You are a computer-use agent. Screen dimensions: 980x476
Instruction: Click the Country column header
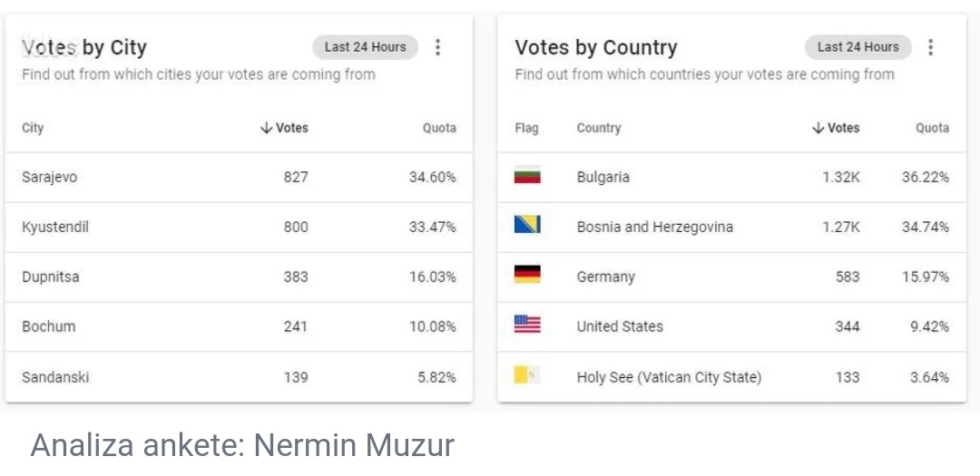coord(598,128)
